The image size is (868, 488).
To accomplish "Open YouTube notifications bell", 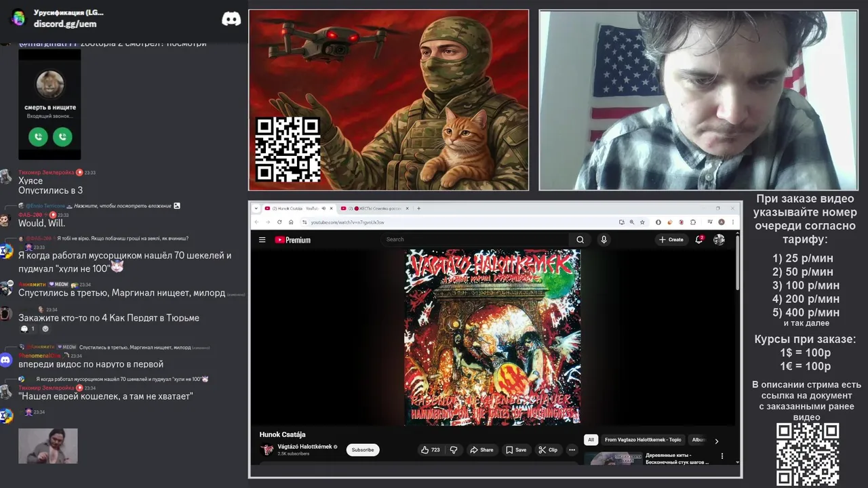I will click(699, 239).
